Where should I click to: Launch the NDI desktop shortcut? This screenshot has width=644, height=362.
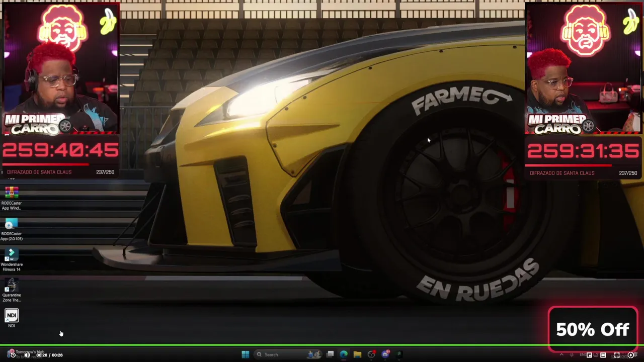coord(11,318)
